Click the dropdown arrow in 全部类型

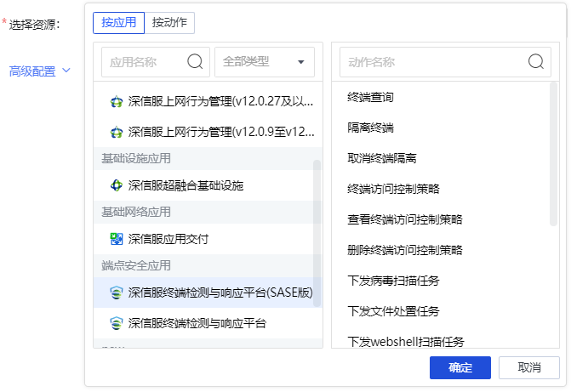(300, 62)
